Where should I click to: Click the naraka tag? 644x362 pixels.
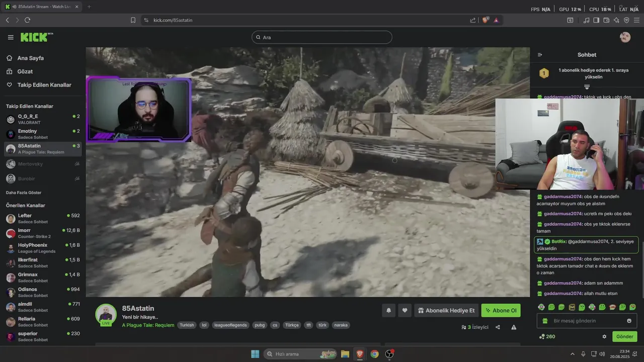pyautogui.click(x=341, y=325)
